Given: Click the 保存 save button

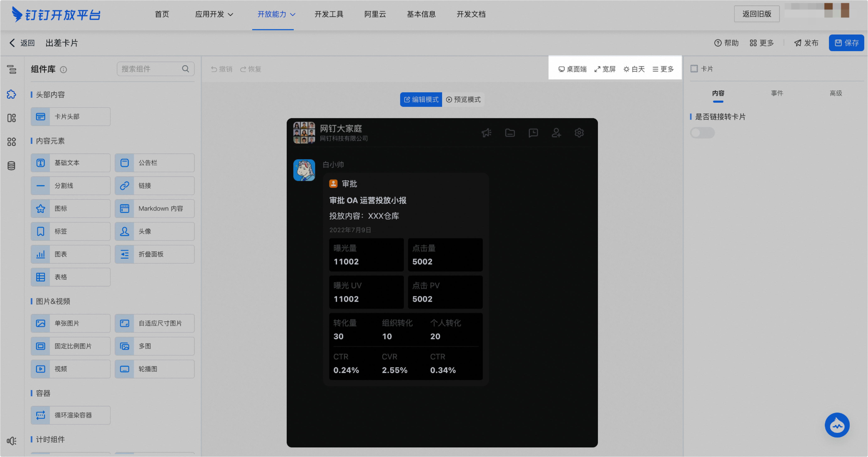Looking at the screenshot, I should tap(846, 43).
